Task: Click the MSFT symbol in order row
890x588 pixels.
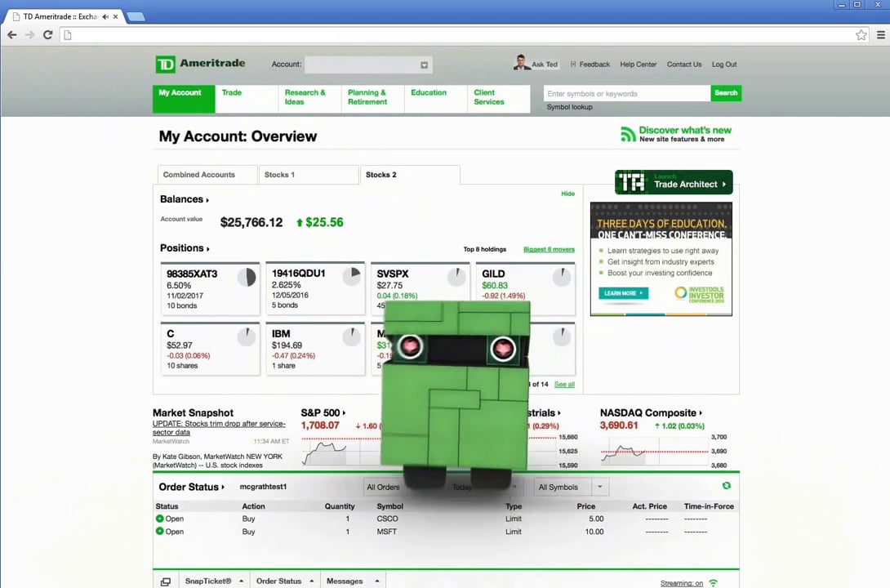Action: click(x=386, y=532)
